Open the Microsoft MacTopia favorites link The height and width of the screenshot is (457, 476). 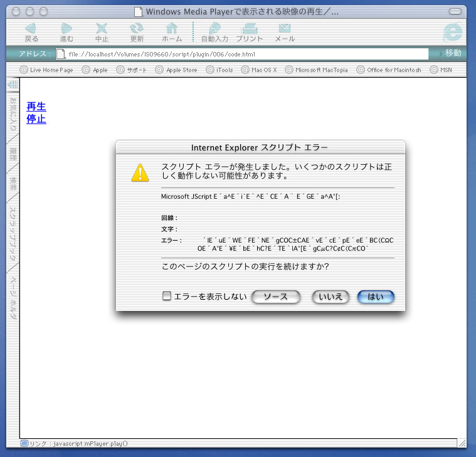point(316,70)
